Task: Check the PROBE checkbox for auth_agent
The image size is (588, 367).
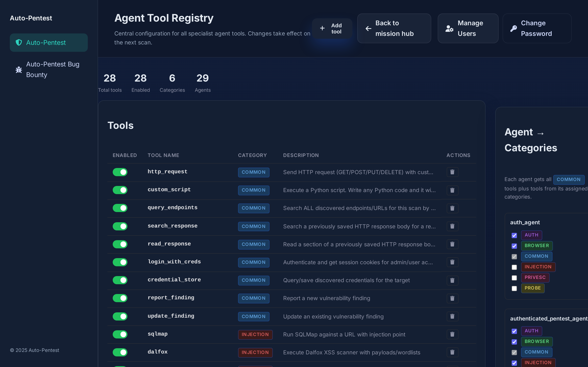Action: pos(514,289)
